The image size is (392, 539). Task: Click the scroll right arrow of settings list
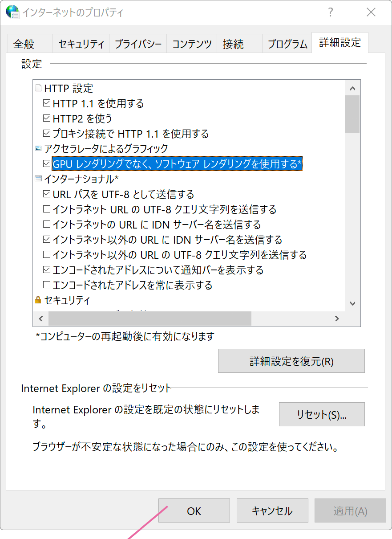click(337, 318)
